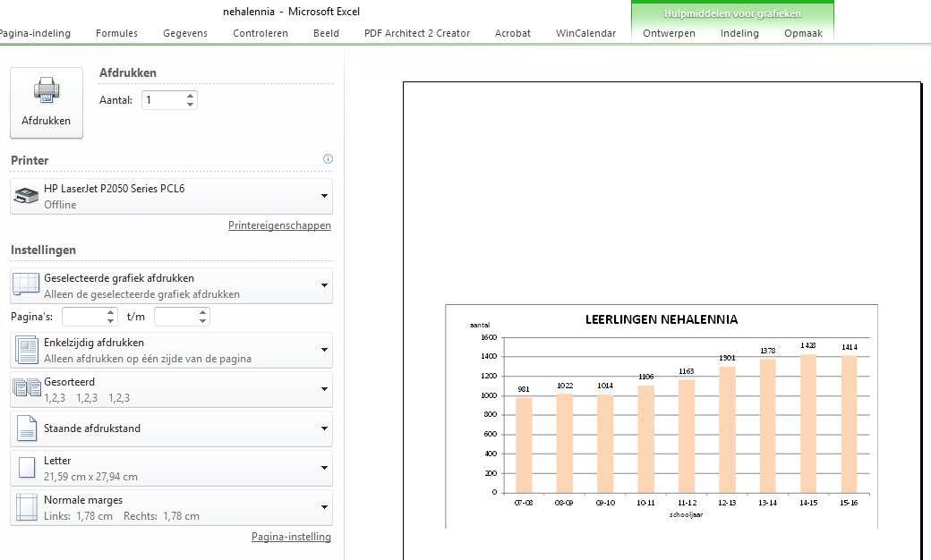Open the Normale marges dropdown
Image resolution: width=931 pixels, height=560 pixels.
tap(171, 508)
